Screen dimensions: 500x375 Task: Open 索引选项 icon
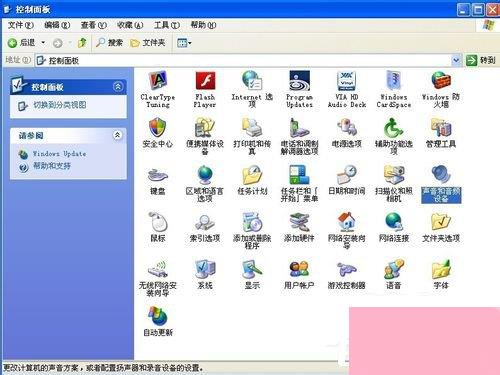pos(205,222)
